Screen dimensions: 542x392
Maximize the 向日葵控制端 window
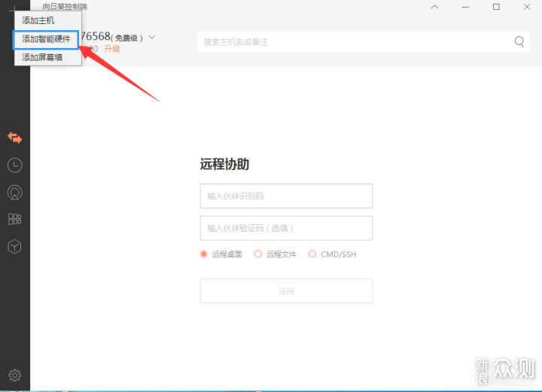(496, 7)
